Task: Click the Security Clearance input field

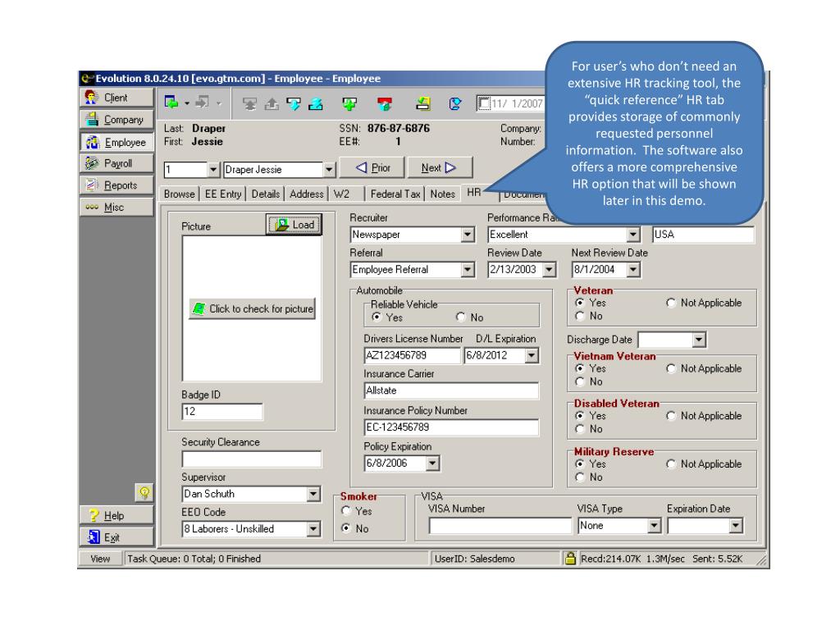Action: tap(251, 459)
